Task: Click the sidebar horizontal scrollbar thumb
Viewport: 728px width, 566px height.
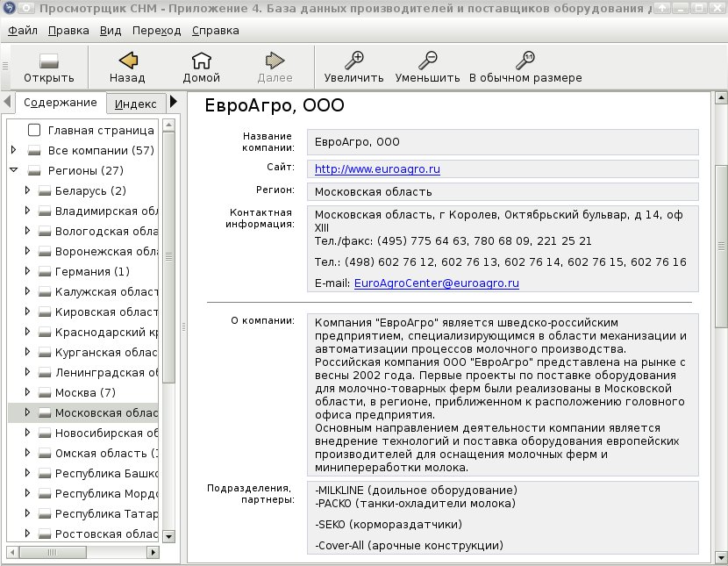Action: click(53, 553)
